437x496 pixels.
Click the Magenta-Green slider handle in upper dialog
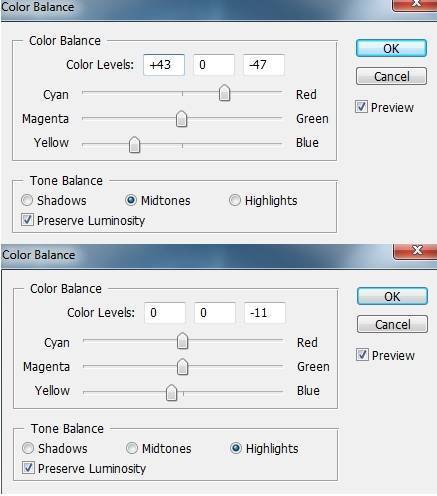(181, 119)
